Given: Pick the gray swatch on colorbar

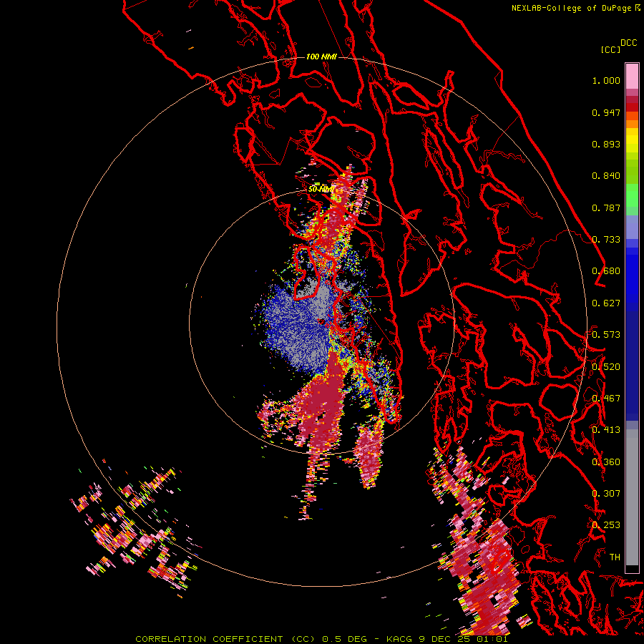Looking at the screenshot, I should tap(632, 497).
